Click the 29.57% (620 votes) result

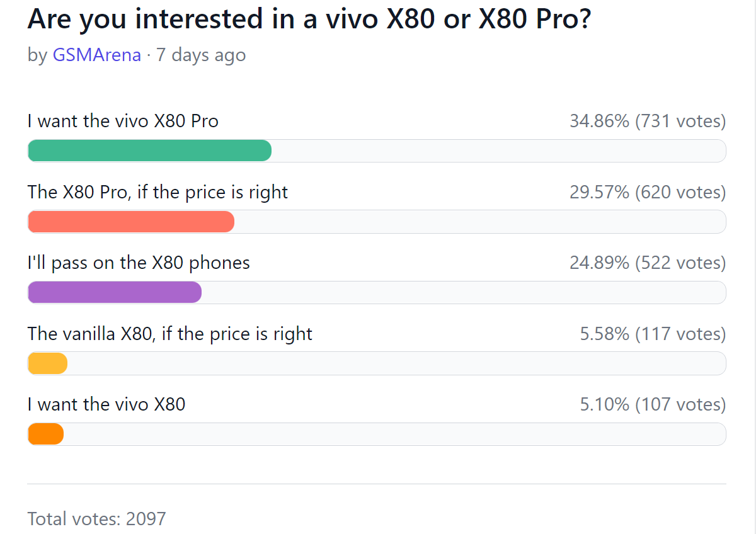click(x=648, y=192)
